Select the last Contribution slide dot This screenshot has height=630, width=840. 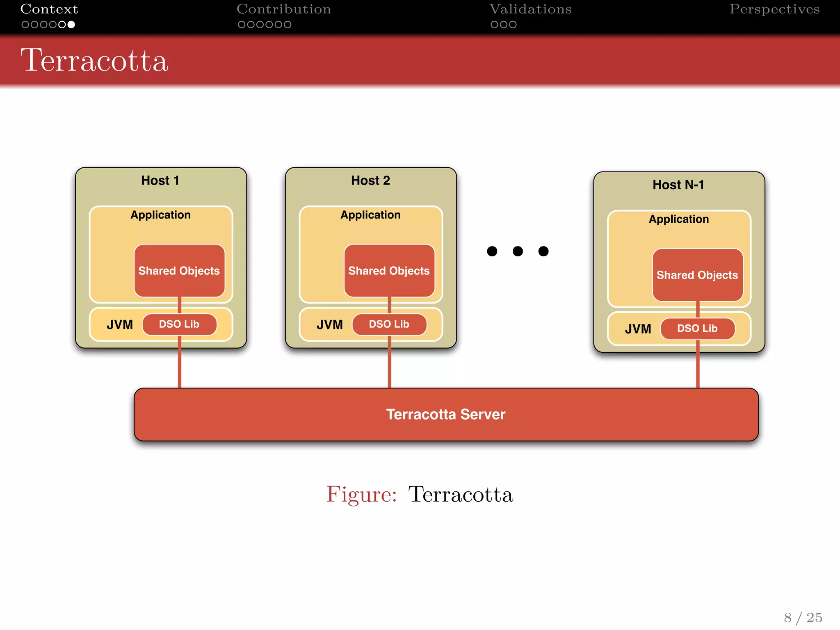(288, 25)
